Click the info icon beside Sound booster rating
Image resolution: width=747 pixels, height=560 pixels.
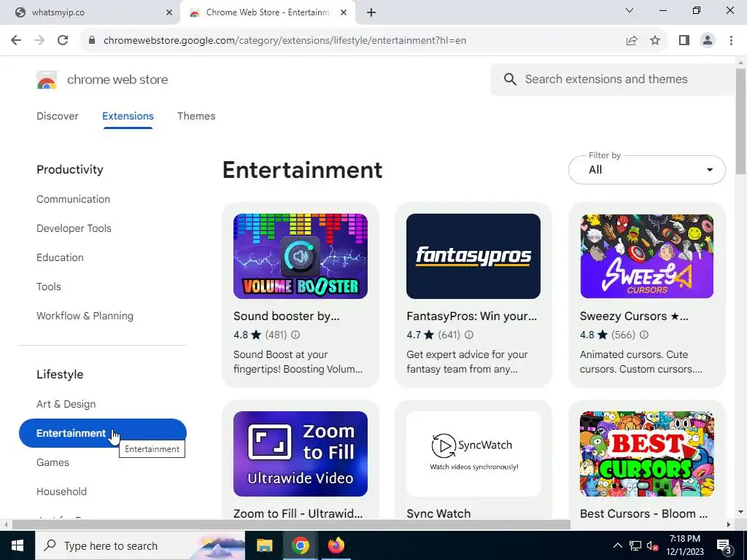pyautogui.click(x=295, y=335)
